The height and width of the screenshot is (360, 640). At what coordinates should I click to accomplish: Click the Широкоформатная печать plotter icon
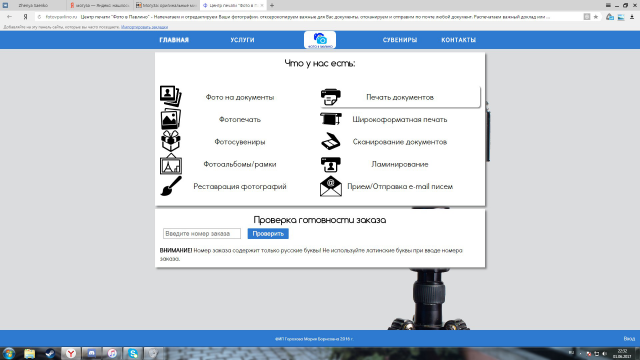tap(331, 119)
